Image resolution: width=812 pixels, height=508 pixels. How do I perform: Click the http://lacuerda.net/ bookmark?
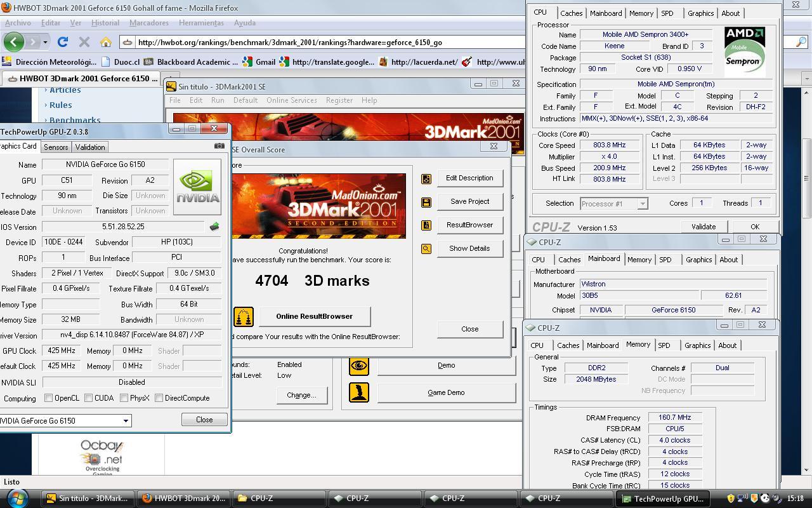[419, 62]
